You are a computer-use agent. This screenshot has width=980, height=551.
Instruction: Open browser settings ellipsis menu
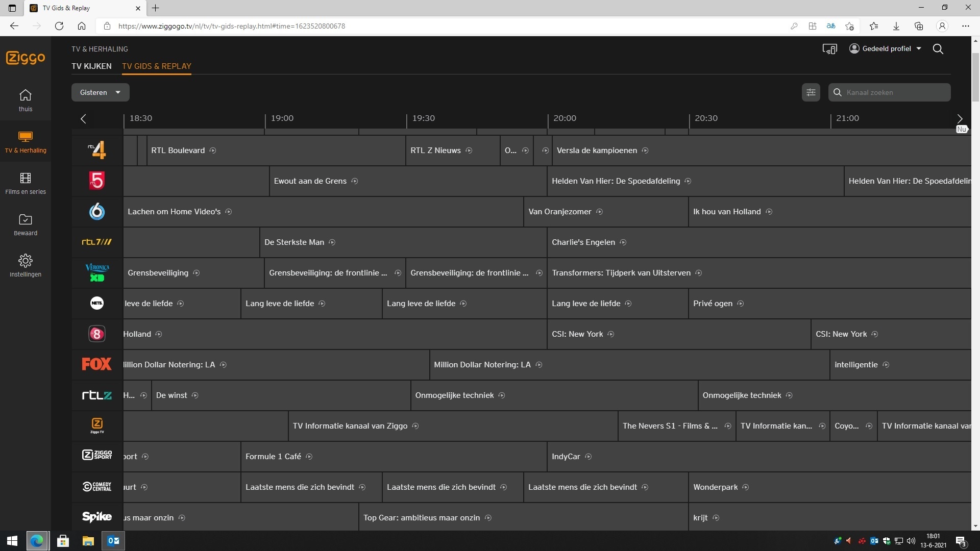tap(965, 26)
